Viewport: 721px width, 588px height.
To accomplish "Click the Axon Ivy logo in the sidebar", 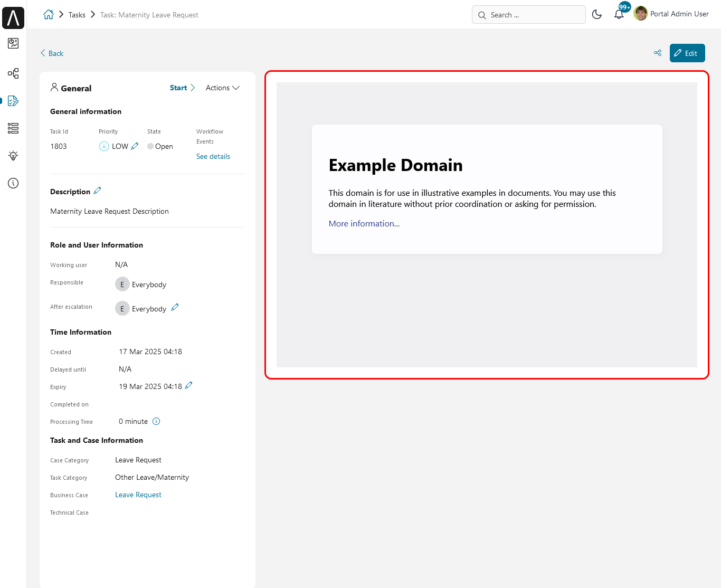I will coord(13,18).
